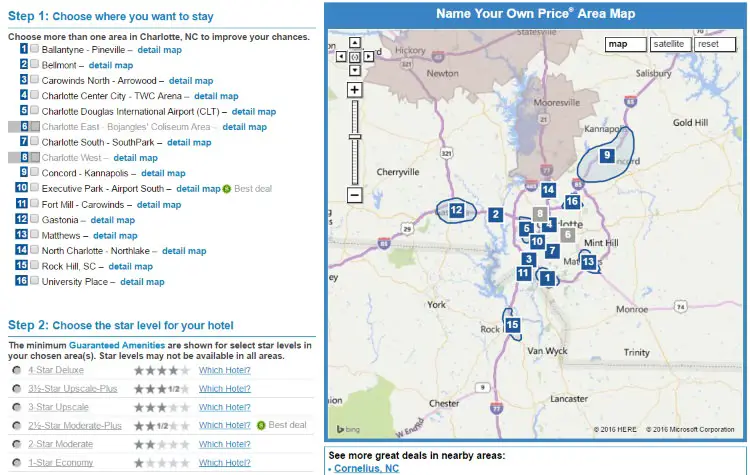This screenshot has height=475, width=750.
Task: Open detail map for Gastonia
Action: pos(113,220)
